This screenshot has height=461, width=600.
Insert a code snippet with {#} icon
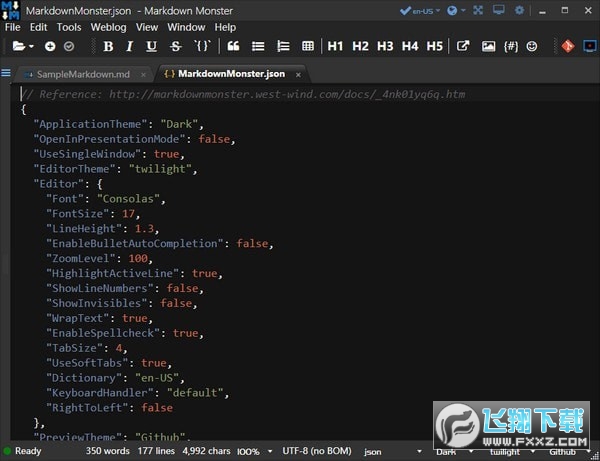511,46
